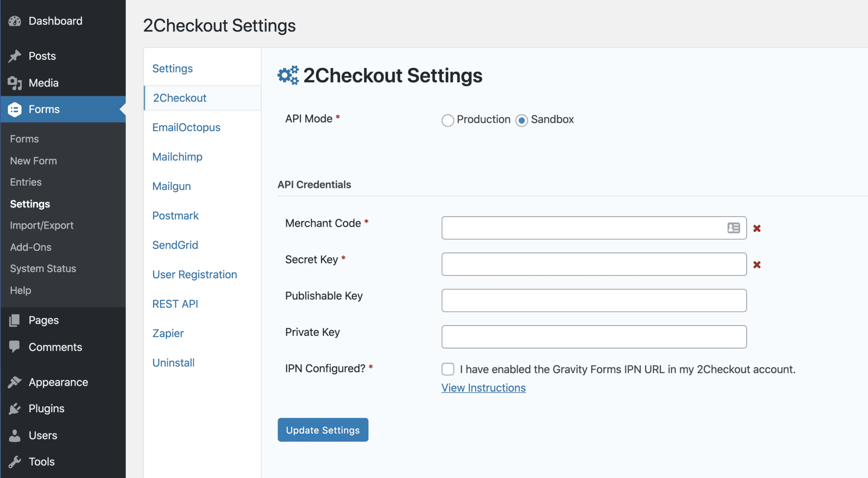
Task: Click the Appearance paintbrush icon
Action: point(15,382)
